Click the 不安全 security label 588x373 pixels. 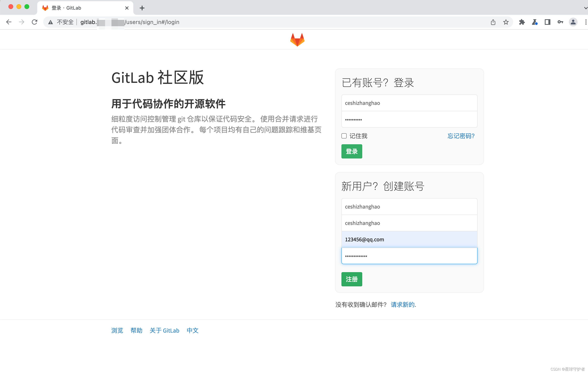65,22
